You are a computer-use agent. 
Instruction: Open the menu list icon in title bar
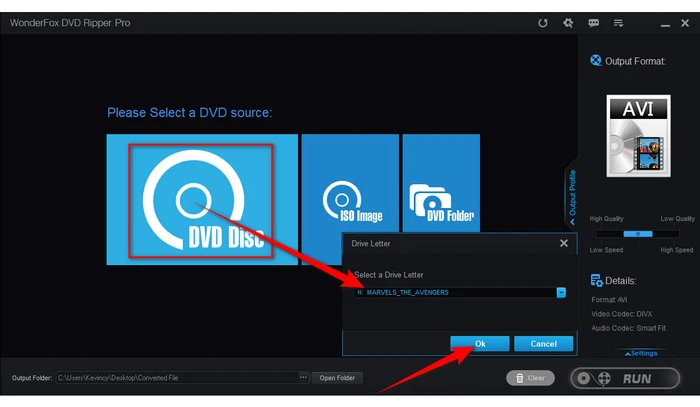(618, 23)
